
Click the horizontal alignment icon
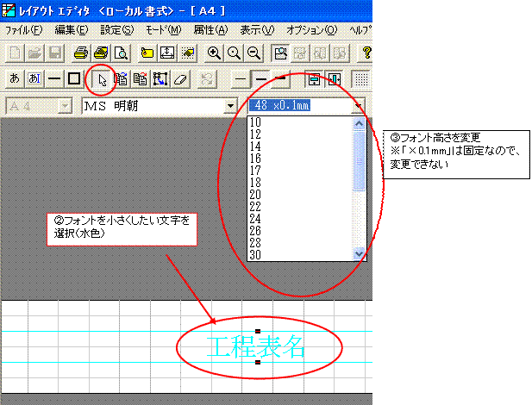click(x=335, y=79)
